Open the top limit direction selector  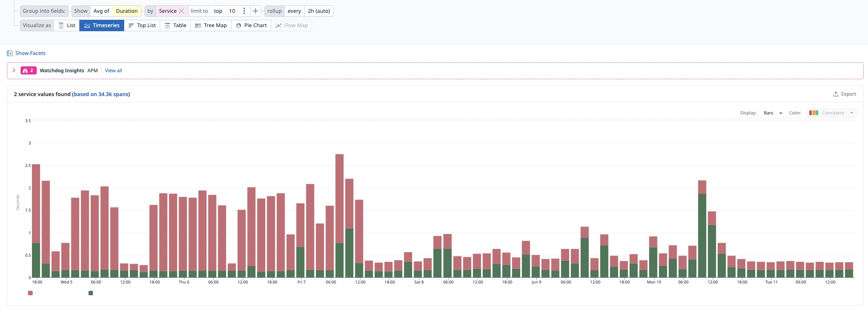pyautogui.click(x=218, y=11)
